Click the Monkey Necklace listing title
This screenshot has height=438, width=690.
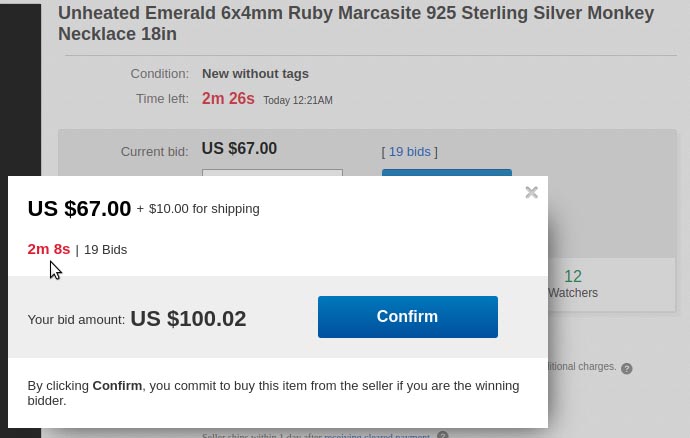pos(356,23)
